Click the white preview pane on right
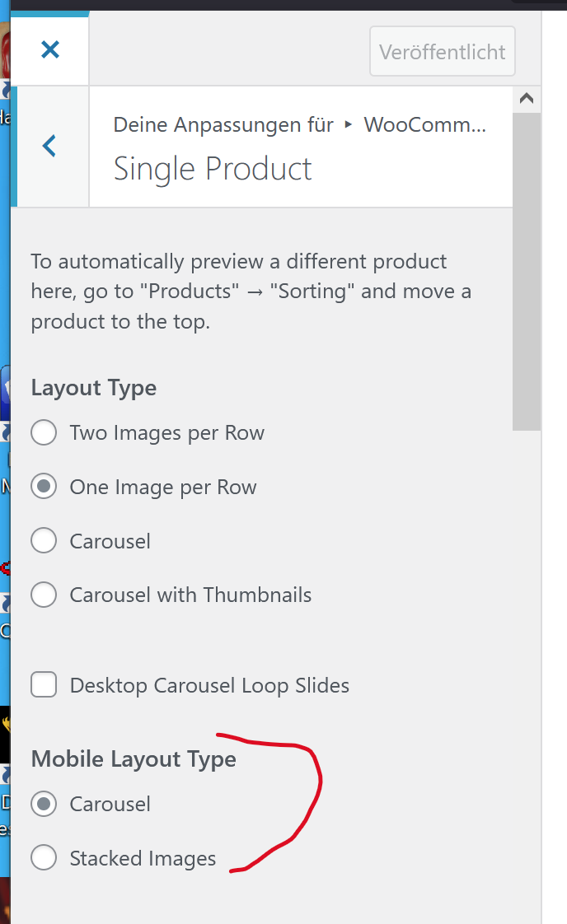 [x=555, y=494]
